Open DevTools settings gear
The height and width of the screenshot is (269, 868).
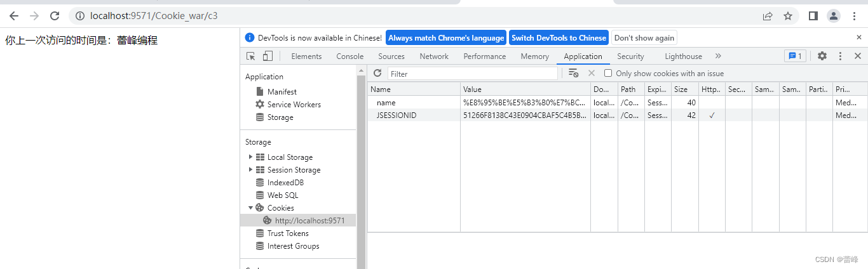point(822,56)
